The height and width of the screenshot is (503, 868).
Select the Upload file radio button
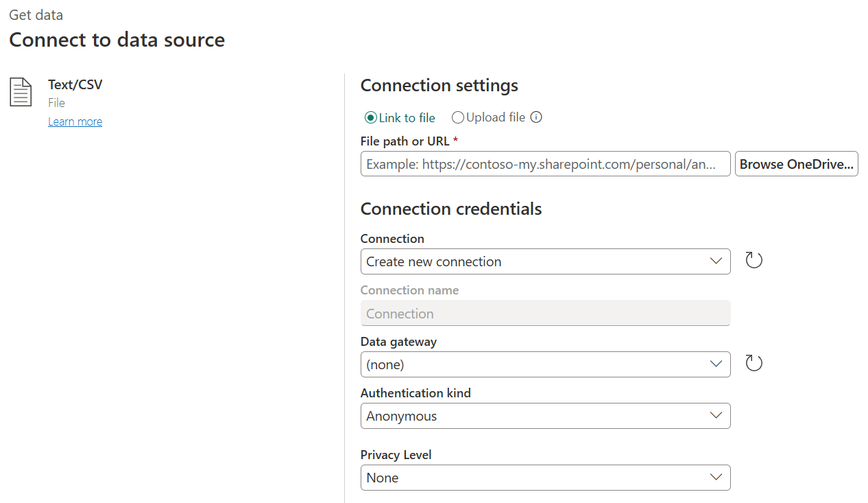458,117
